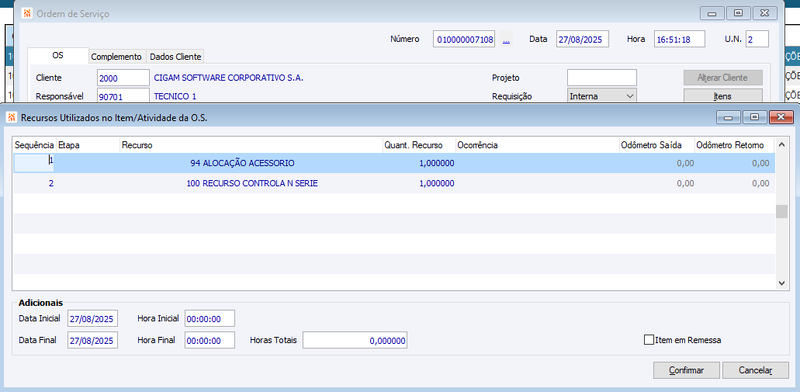The width and height of the screenshot is (800, 392).
Task: Click the Odômetro Saída column header
Action: 657,145
